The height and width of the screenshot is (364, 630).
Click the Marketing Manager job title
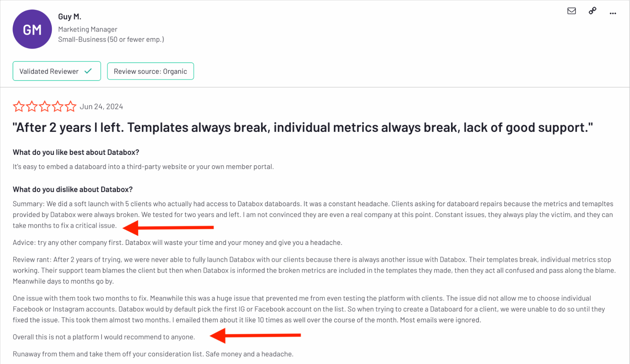(x=88, y=29)
